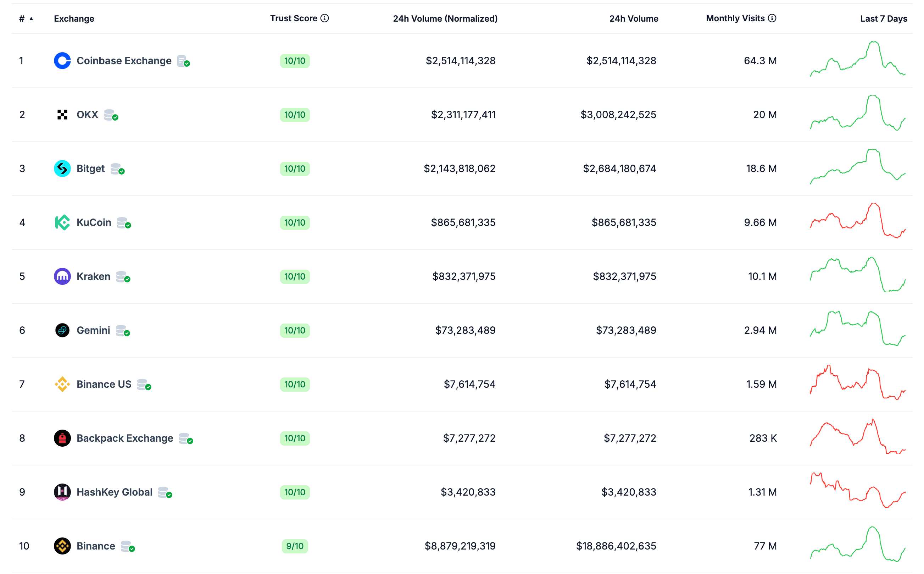Open the Binance US exchange link
The height and width of the screenshot is (574, 924).
(x=104, y=384)
